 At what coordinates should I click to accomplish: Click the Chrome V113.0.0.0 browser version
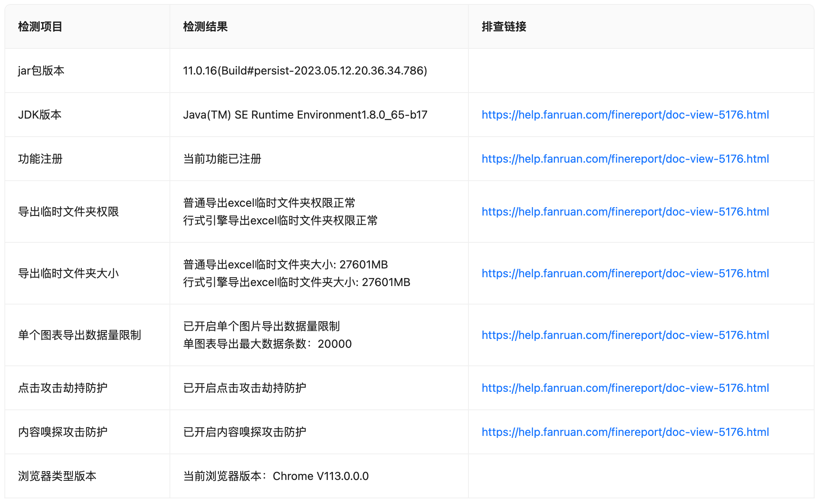coord(320,476)
